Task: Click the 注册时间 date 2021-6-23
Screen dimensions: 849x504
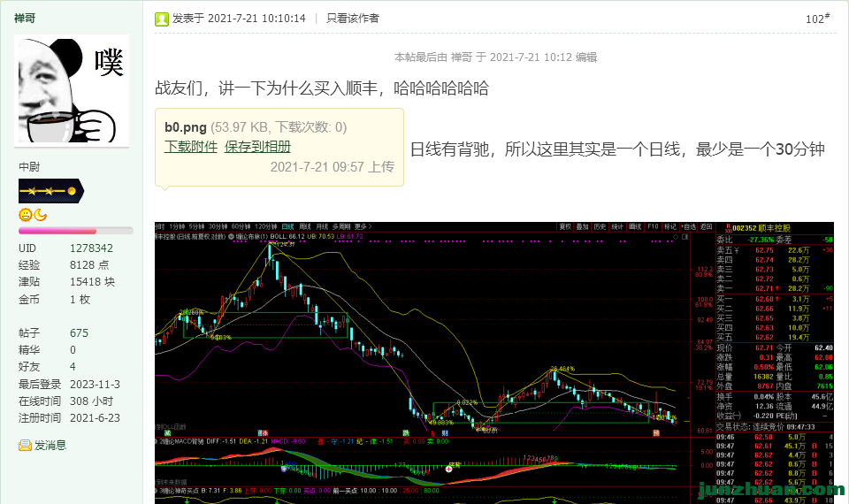Action: (95, 418)
